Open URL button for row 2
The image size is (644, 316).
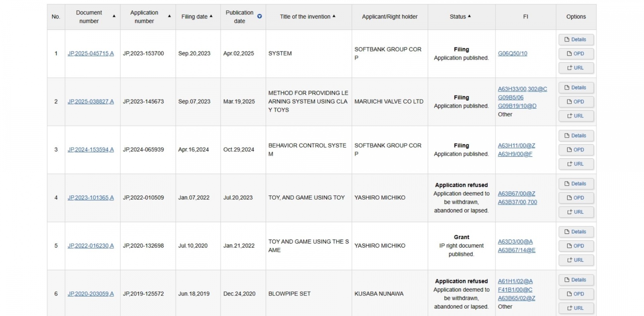(576, 116)
